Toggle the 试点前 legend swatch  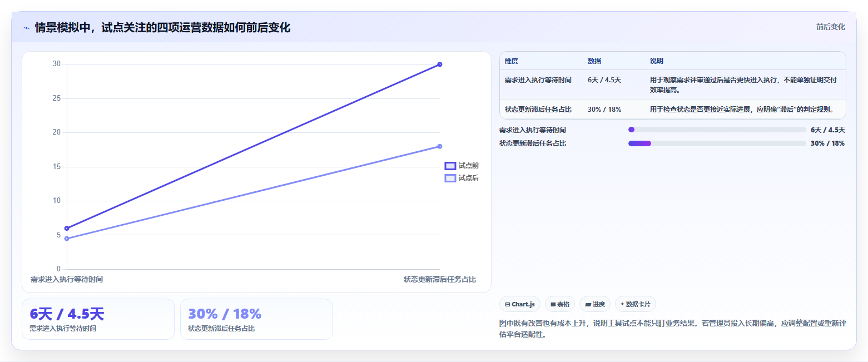(450, 166)
